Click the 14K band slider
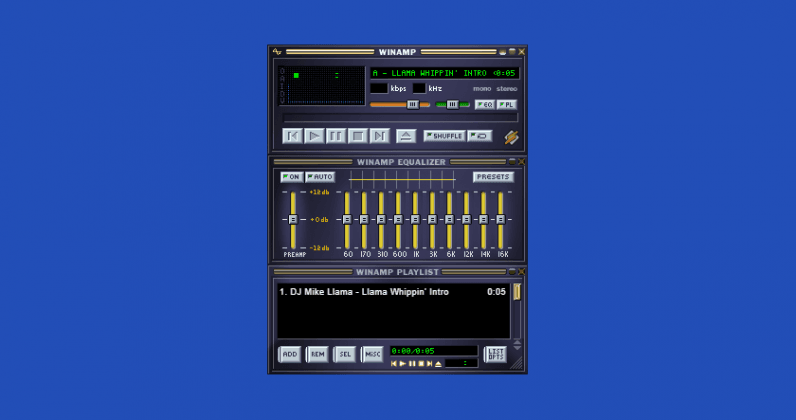This screenshot has height=420, width=796. pyautogui.click(x=483, y=220)
